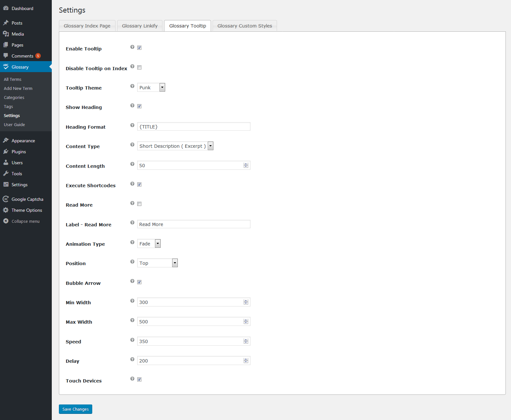The width and height of the screenshot is (511, 420).
Task: Click the Theme Options gear icon
Action: pyautogui.click(x=6, y=210)
